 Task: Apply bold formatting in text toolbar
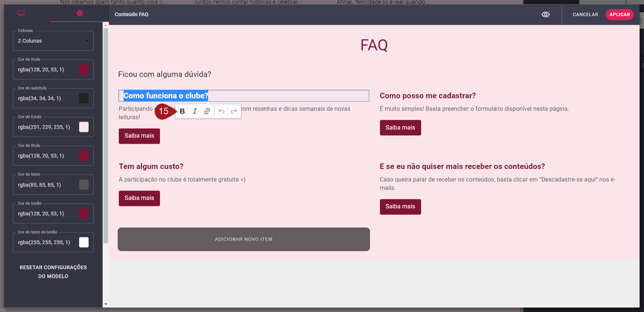click(182, 111)
